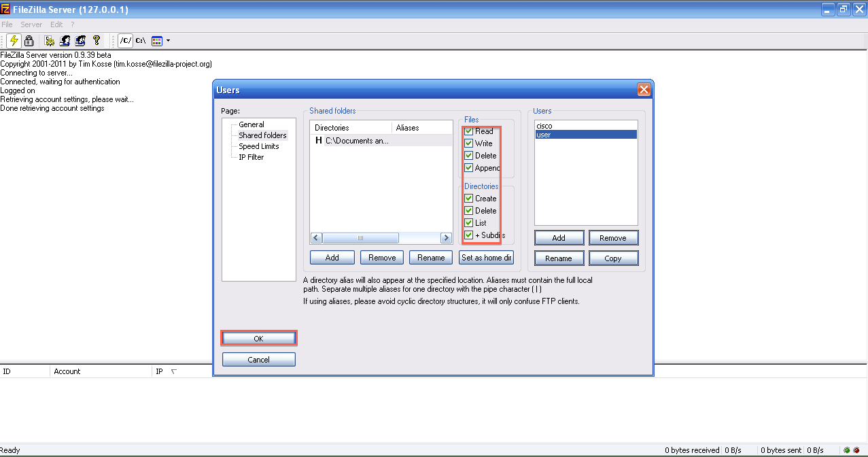Open the Server menu

31,24
